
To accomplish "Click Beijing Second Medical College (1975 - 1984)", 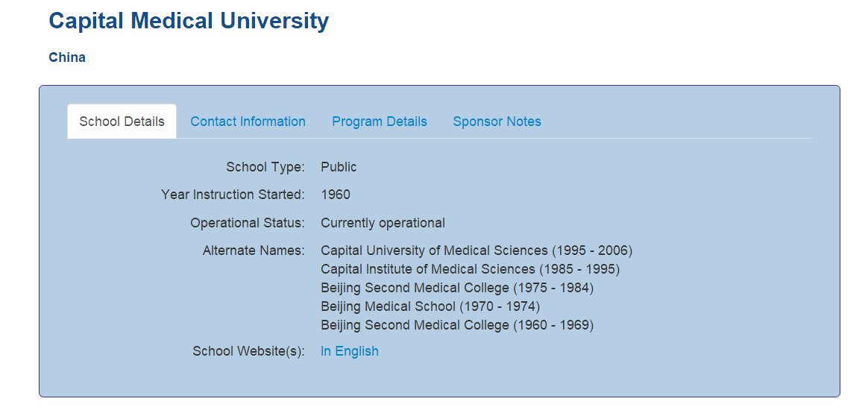I will coord(457,288).
